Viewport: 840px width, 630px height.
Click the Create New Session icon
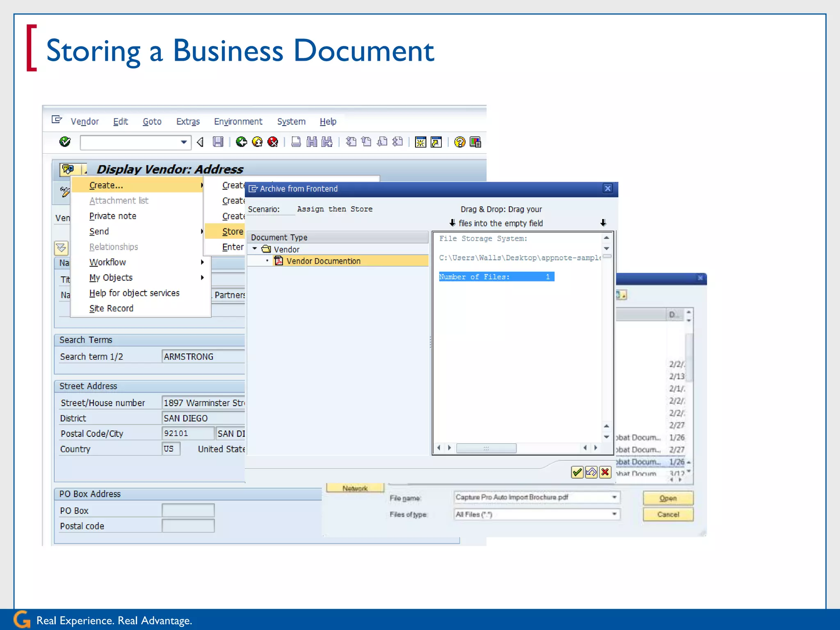coord(421,142)
